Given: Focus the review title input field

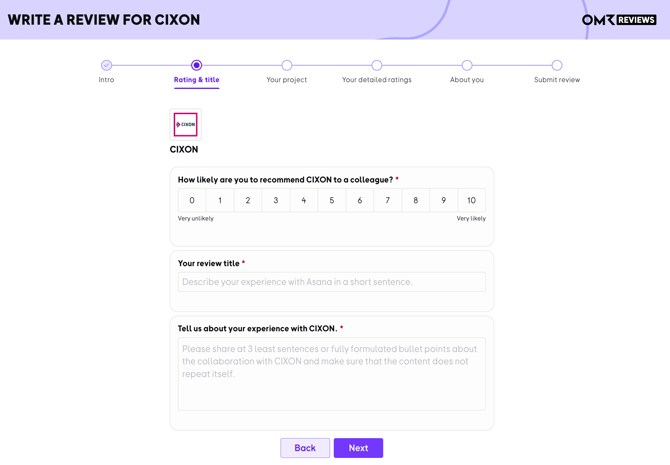Looking at the screenshot, I should tap(332, 282).
